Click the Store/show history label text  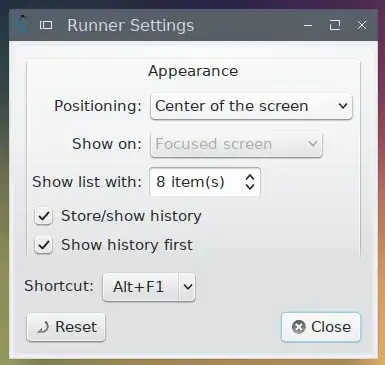[131, 216]
